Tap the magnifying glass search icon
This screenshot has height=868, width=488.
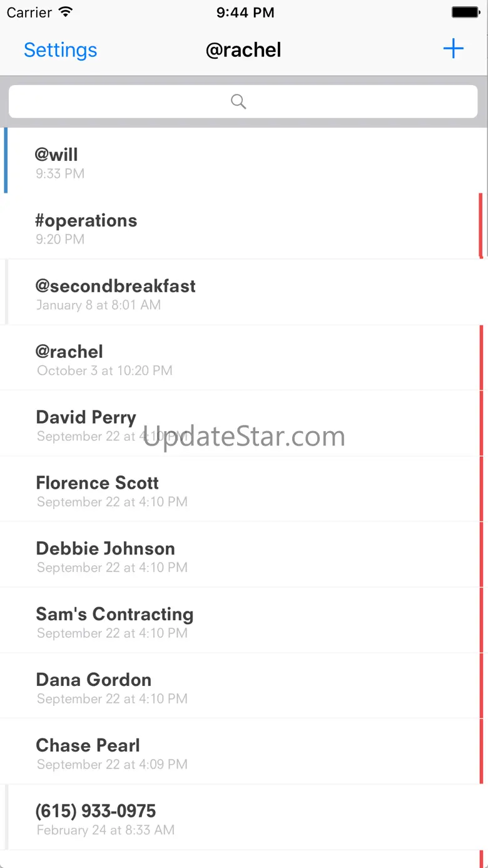(238, 101)
